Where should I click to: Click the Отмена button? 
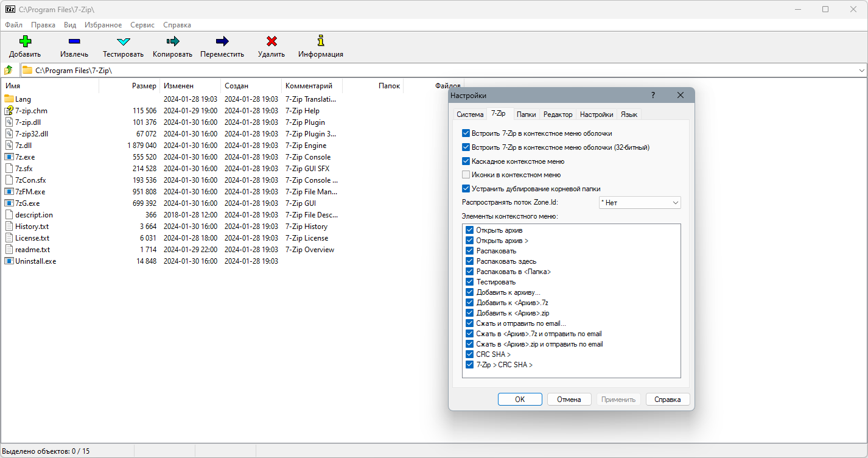tap(569, 400)
